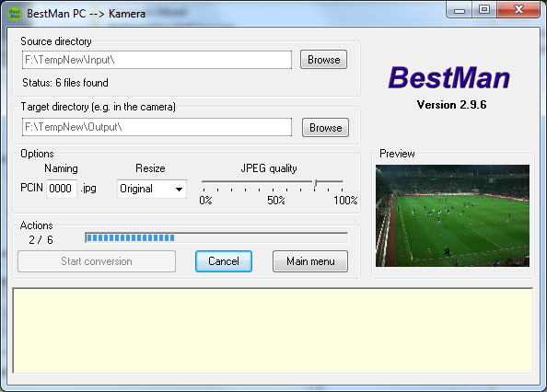Click the stadium preview thumbnail
This screenshot has height=392, width=547.
click(452, 215)
